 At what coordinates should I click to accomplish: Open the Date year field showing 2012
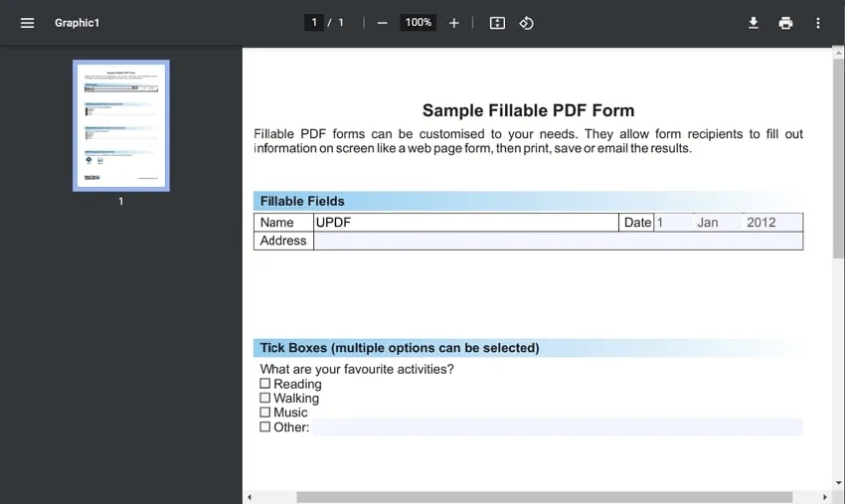pos(772,223)
